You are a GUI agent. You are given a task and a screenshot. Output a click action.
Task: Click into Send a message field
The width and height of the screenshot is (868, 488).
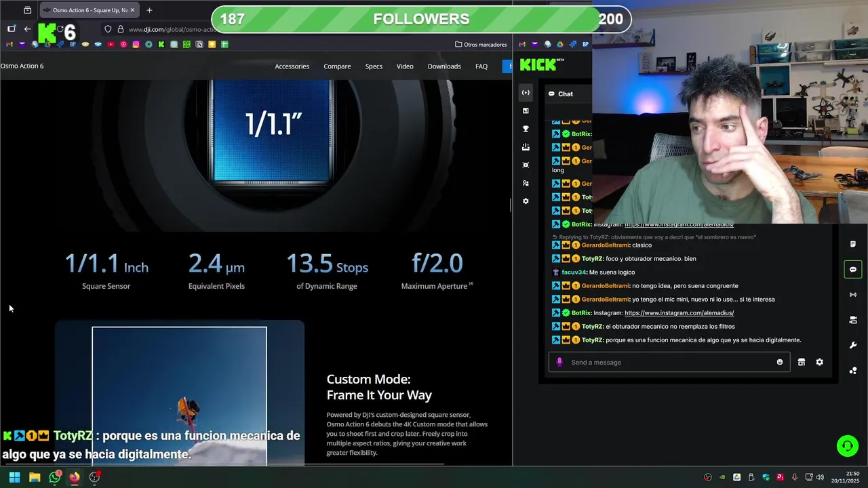[x=668, y=362]
